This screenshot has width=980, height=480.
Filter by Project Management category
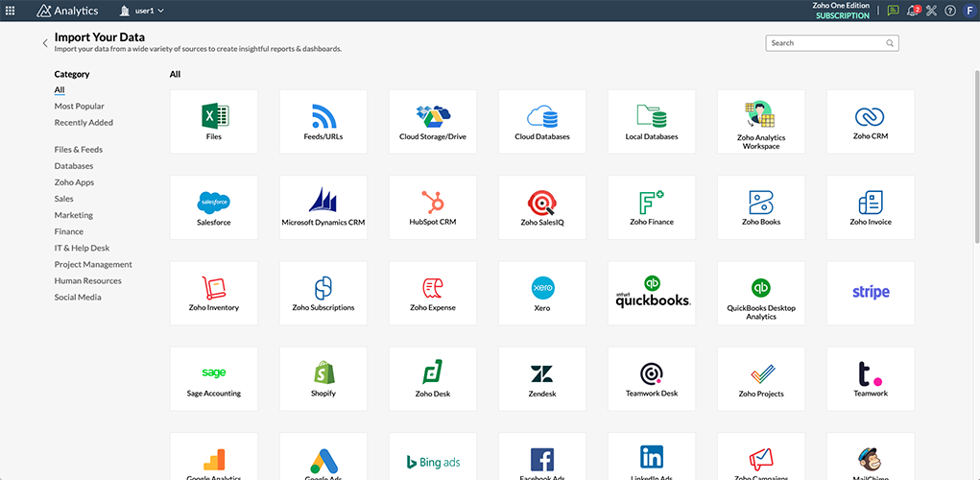(93, 264)
